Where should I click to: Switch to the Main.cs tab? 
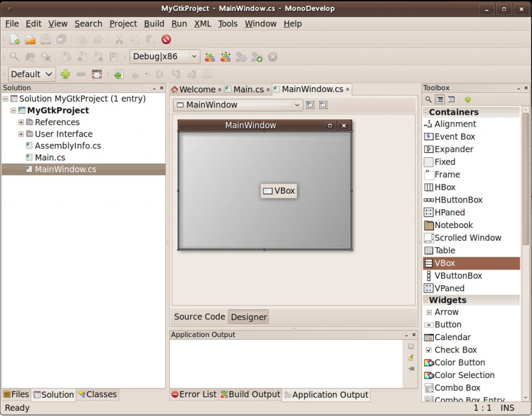coord(248,89)
